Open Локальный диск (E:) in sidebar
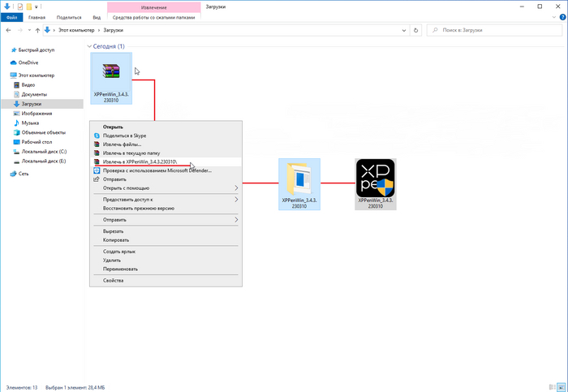This screenshot has width=568, height=392. coord(44,162)
